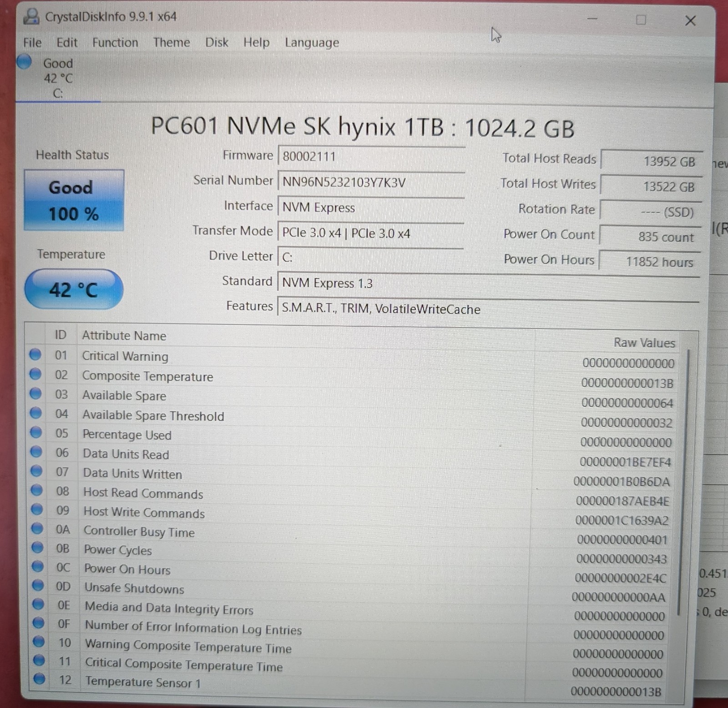728x708 pixels.
Task: Click the status dot for Host Write Commands
Action: point(37,509)
